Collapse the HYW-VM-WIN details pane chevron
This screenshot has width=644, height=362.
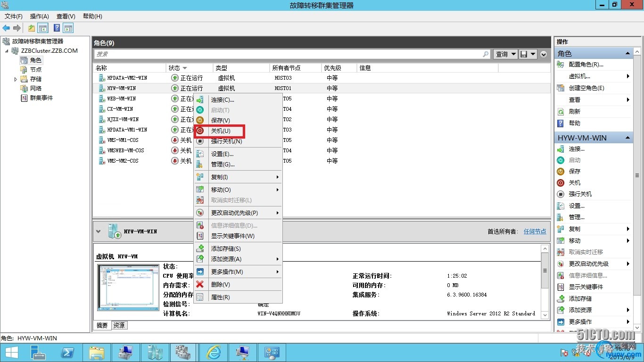(x=99, y=231)
